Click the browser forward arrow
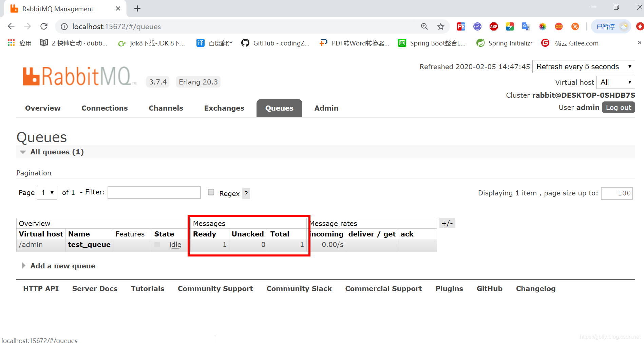The image size is (644, 343). [27, 26]
